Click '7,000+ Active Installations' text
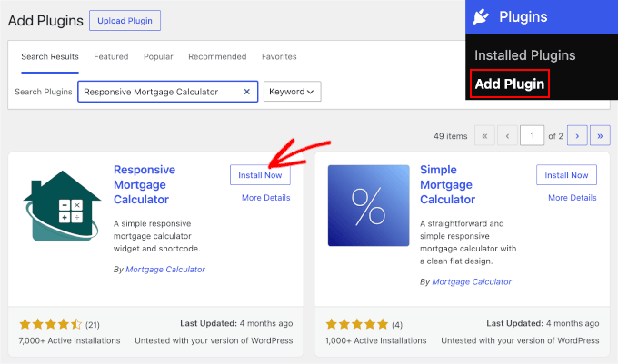The height and width of the screenshot is (364, 618). click(x=69, y=340)
